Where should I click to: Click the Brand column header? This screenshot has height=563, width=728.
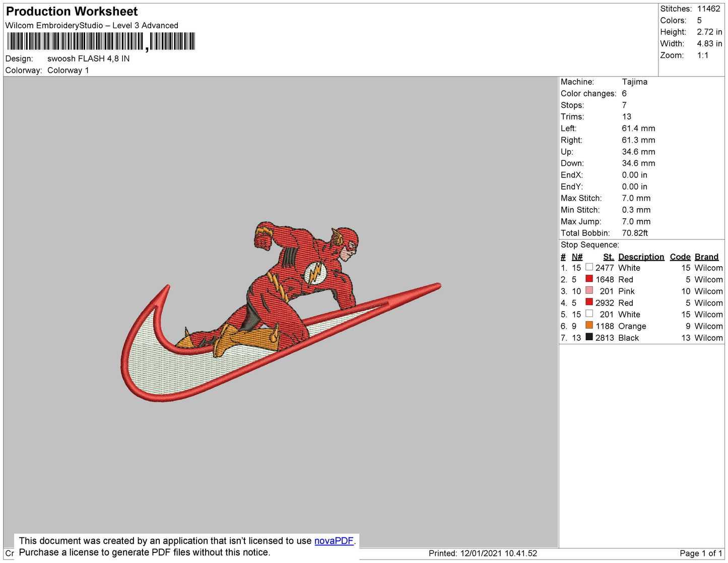pos(706,257)
